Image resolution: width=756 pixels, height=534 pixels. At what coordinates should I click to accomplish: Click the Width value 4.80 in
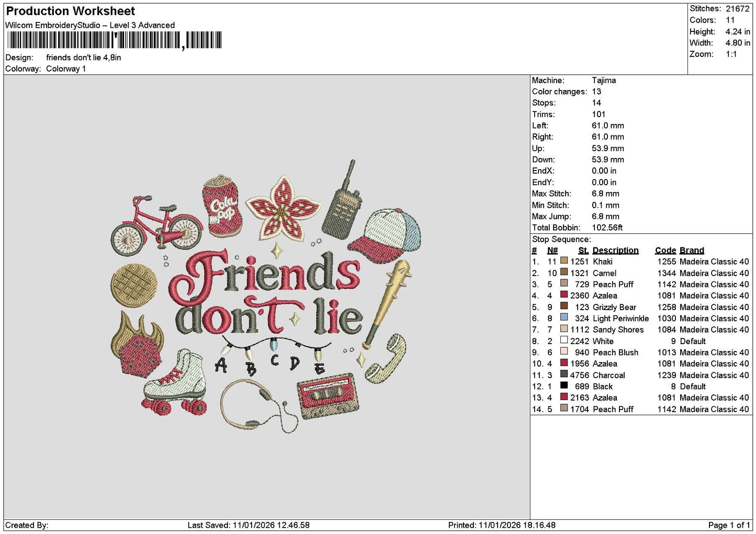pyautogui.click(x=738, y=43)
